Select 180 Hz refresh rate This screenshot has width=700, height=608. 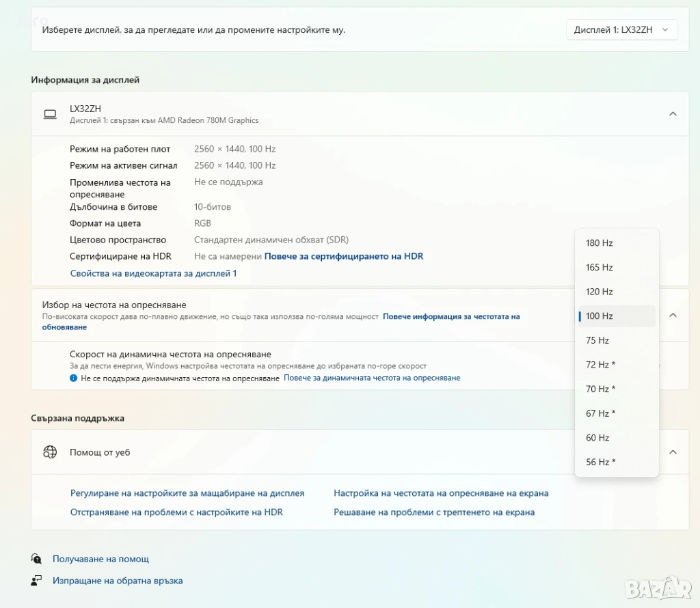coord(600,243)
